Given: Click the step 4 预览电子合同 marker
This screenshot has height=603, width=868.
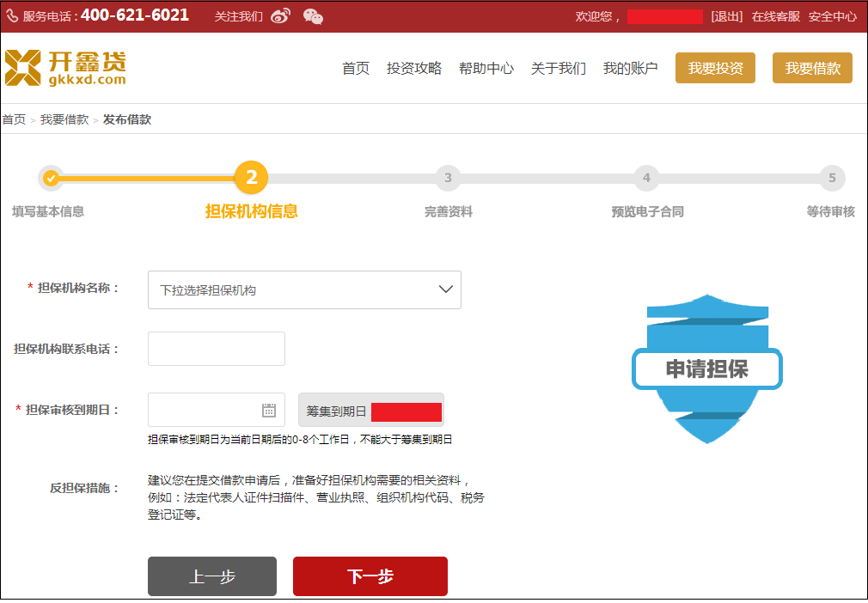Looking at the screenshot, I should pos(646,178).
